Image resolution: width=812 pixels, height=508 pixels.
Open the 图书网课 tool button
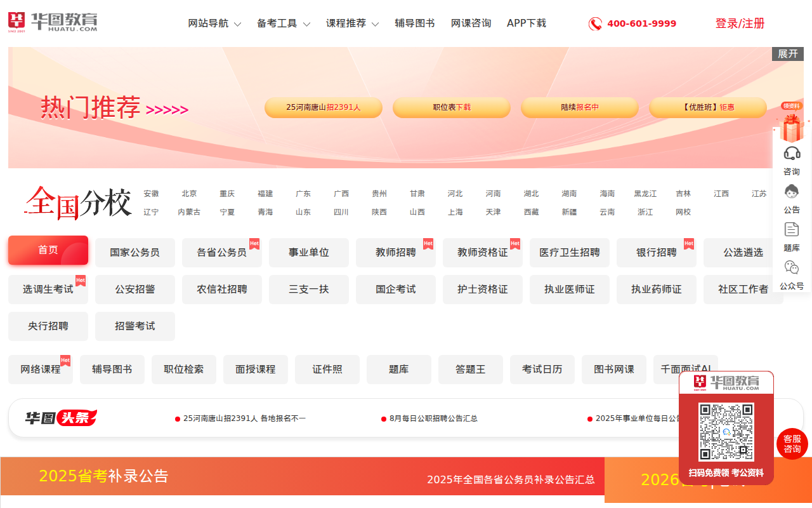614,370
